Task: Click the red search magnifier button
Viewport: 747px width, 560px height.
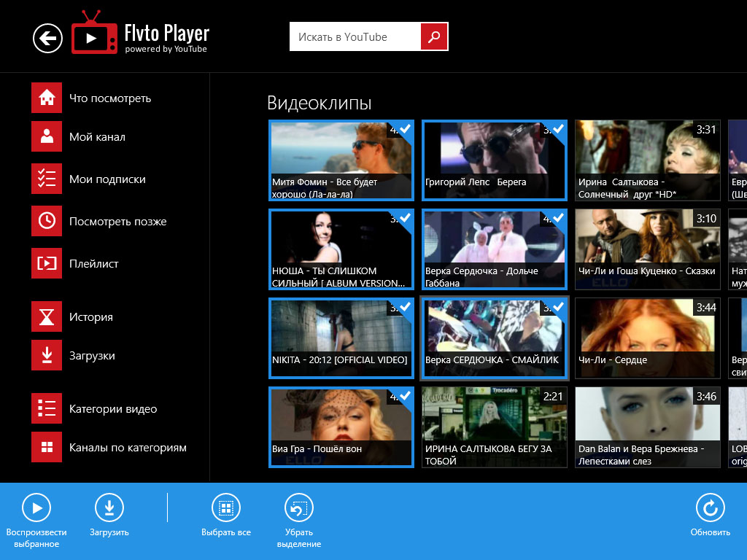Action: point(434,36)
